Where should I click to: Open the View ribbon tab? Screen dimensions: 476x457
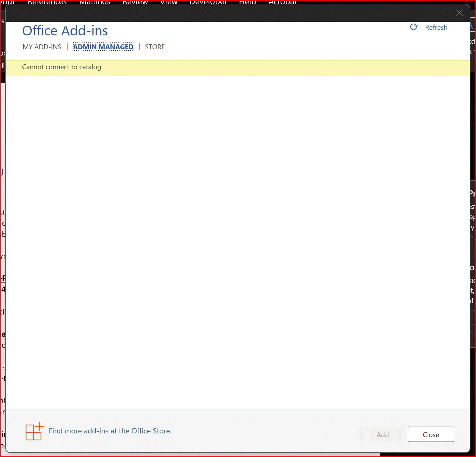click(168, 2)
